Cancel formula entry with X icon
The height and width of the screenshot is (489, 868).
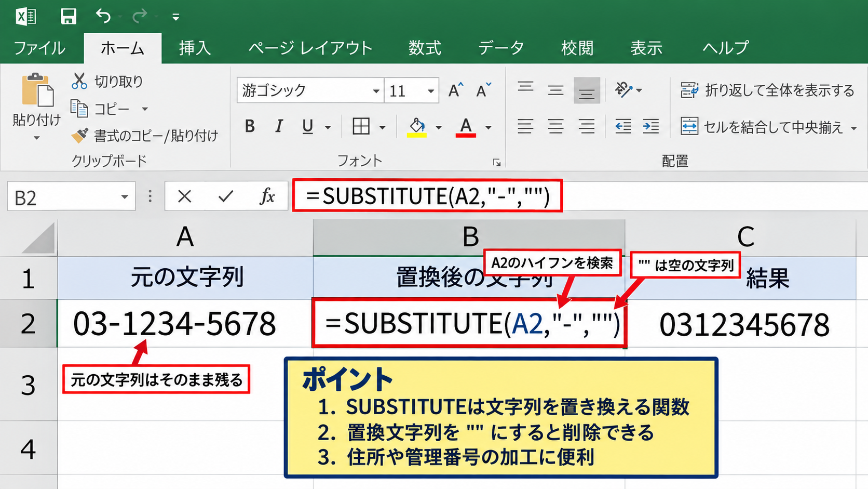coord(184,196)
